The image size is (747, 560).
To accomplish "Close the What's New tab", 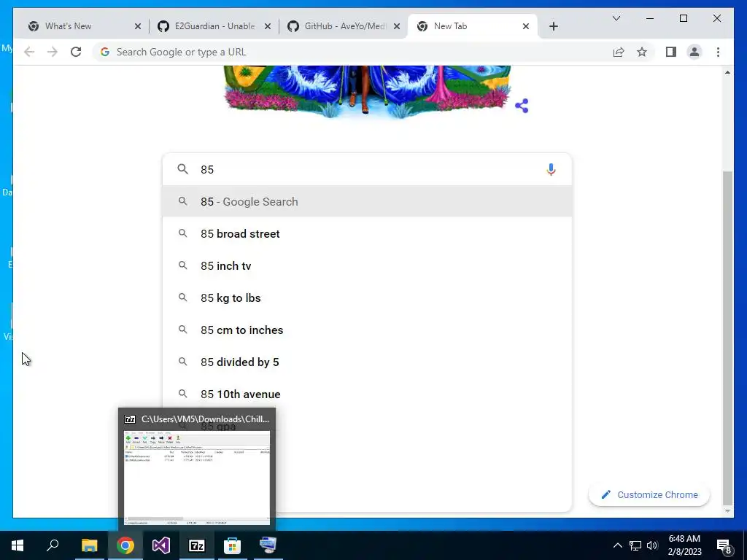I will pos(138,26).
